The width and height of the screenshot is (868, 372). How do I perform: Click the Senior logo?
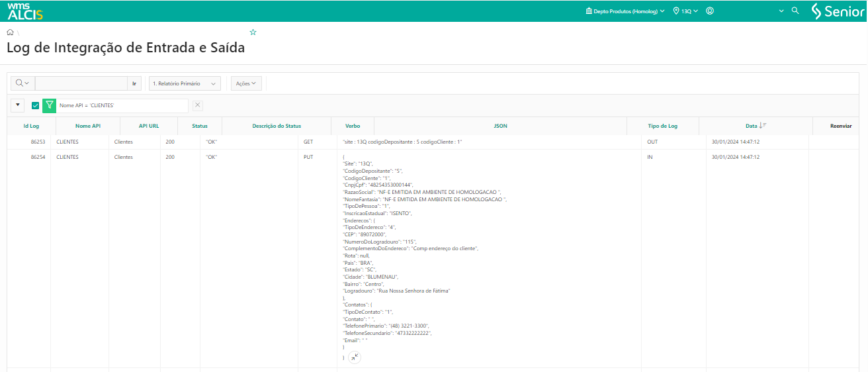[x=838, y=11]
